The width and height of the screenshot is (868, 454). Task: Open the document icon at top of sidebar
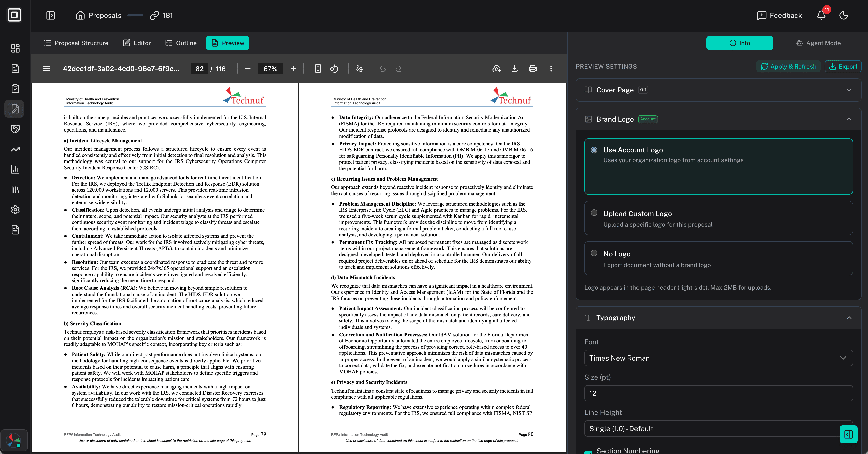[15, 68]
